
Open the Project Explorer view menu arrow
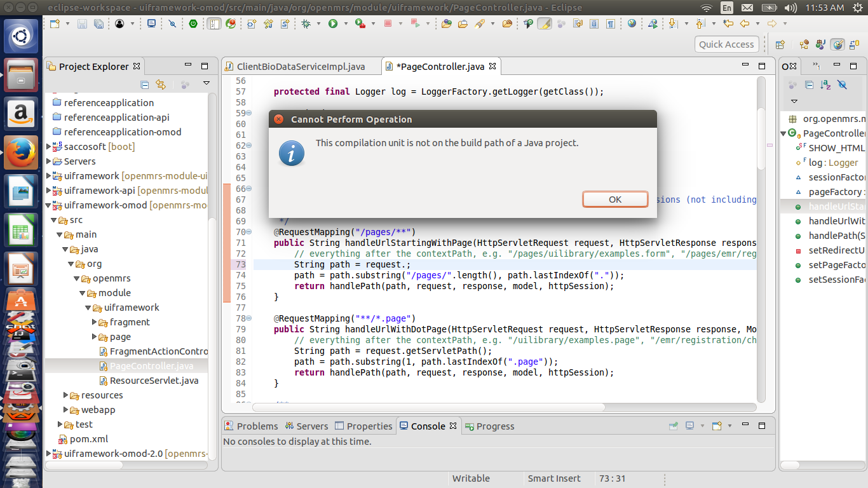206,83
